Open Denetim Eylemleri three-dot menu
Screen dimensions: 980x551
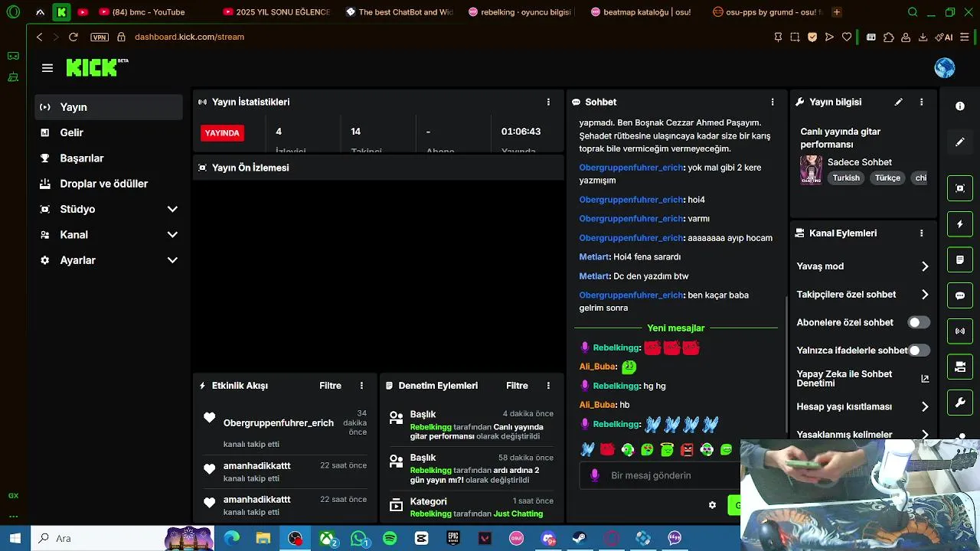548,386
